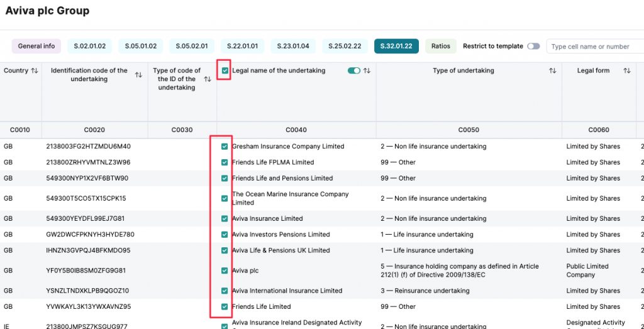Select the S.32.01.22 tab
Screen dimensions: 644x329
click(x=396, y=47)
